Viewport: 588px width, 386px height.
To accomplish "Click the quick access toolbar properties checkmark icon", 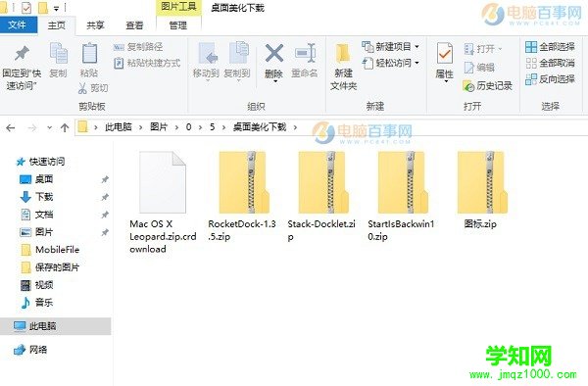I will (x=26, y=8).
